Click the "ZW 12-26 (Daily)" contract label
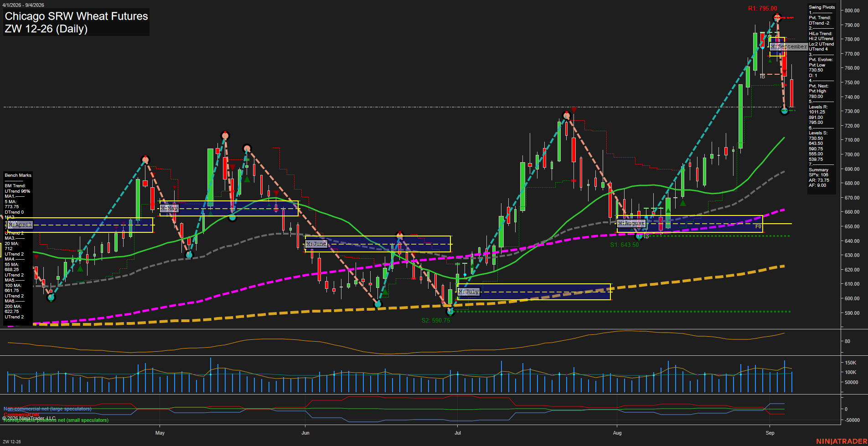This screenshot has height=446, width=868. [46, 29]
